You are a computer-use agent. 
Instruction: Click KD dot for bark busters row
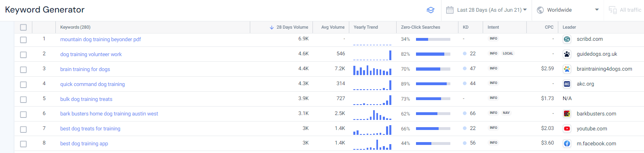coord(465,113)
